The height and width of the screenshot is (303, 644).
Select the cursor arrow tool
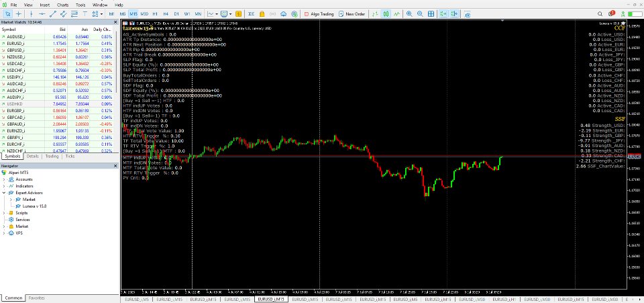(8, 13)
